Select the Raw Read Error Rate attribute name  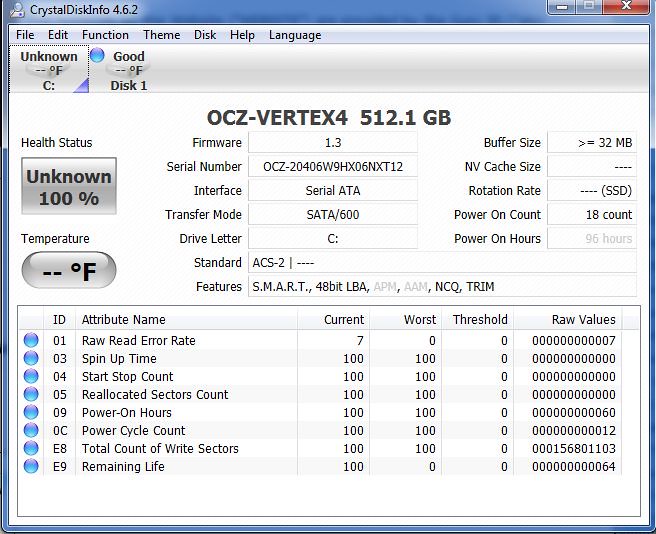pyautogui.click(x=138, y=341)
